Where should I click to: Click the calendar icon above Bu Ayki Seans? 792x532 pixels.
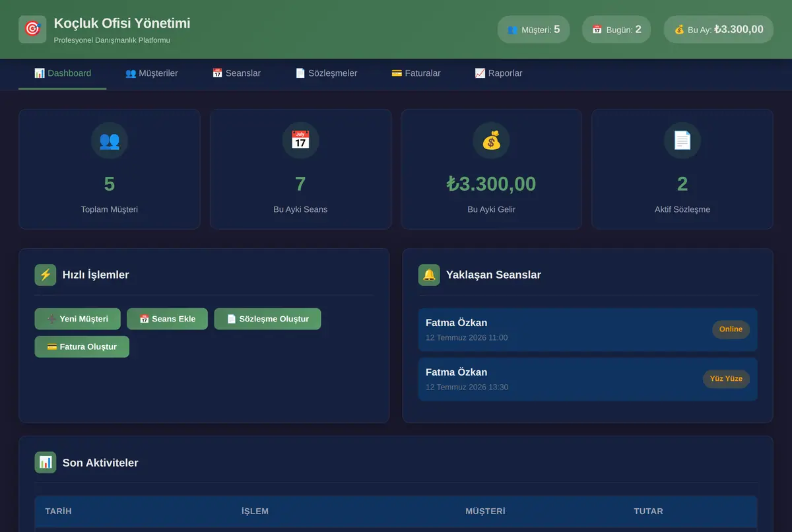(x=300, y=141)
